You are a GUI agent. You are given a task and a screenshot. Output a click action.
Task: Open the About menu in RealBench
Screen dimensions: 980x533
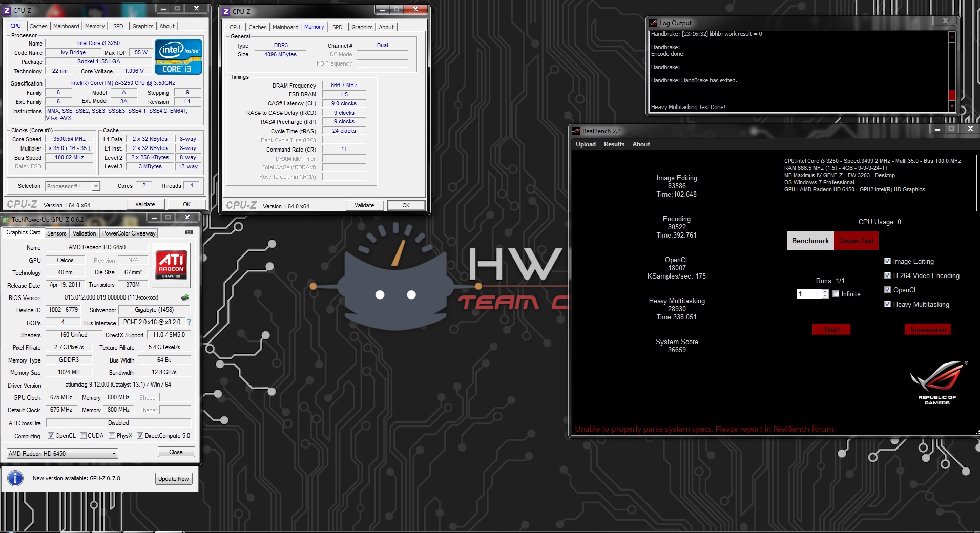641,144
